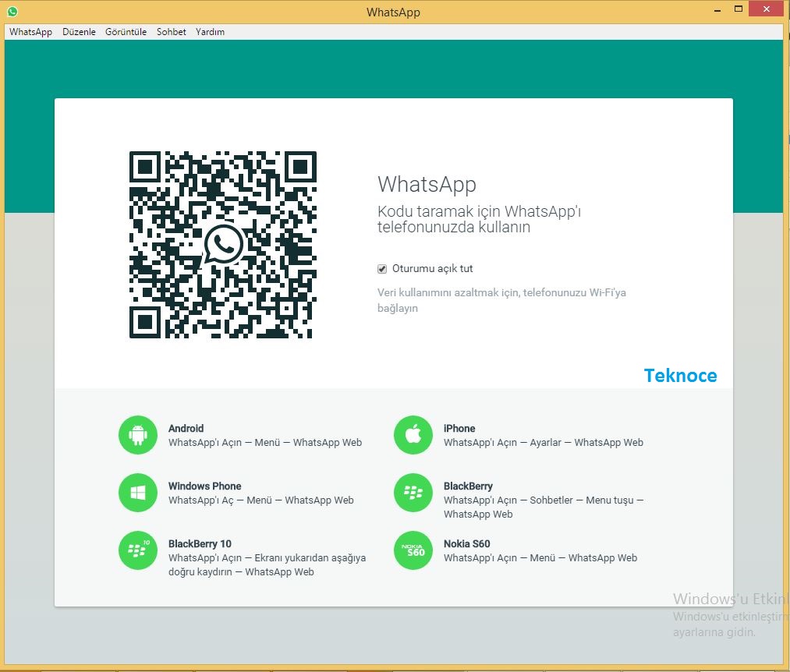Click the 'Nokia S60' heading

tap(466, 544)
